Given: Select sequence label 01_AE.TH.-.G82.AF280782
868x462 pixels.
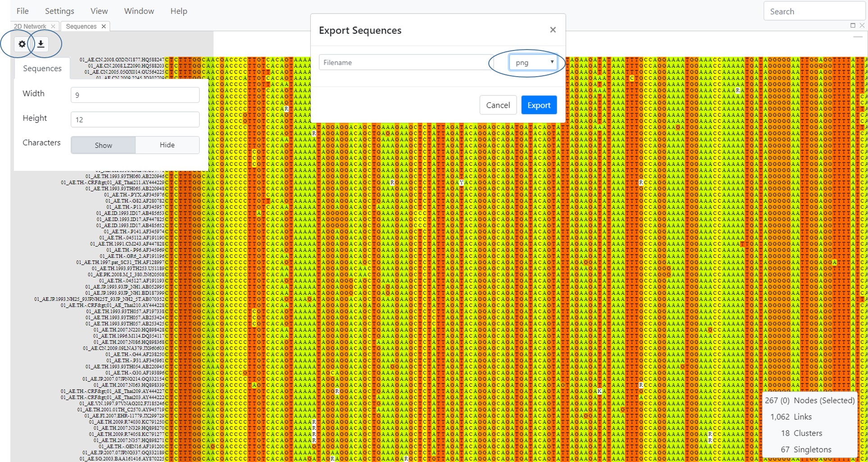Looking at the screenshot, I should (x=135, y=201).
